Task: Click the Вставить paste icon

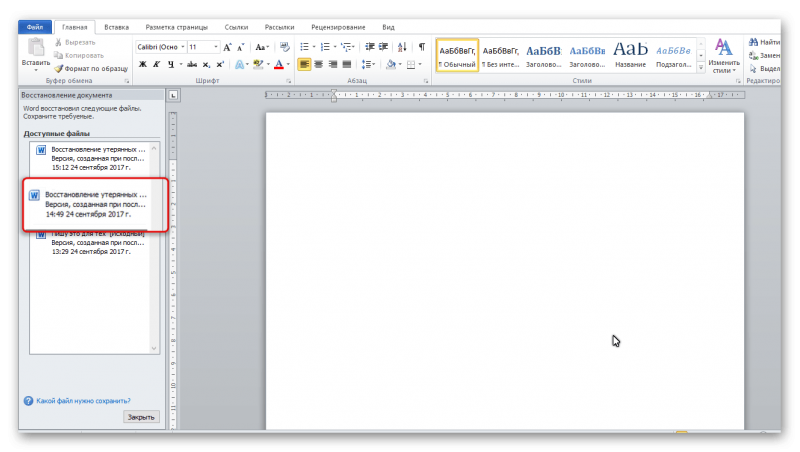Action: click(36, 47)
